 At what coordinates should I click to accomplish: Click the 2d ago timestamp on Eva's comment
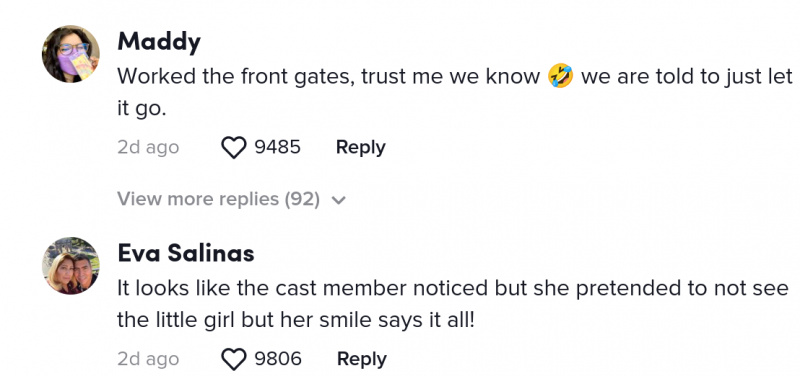pyautogui.click(x=148, y=359)
